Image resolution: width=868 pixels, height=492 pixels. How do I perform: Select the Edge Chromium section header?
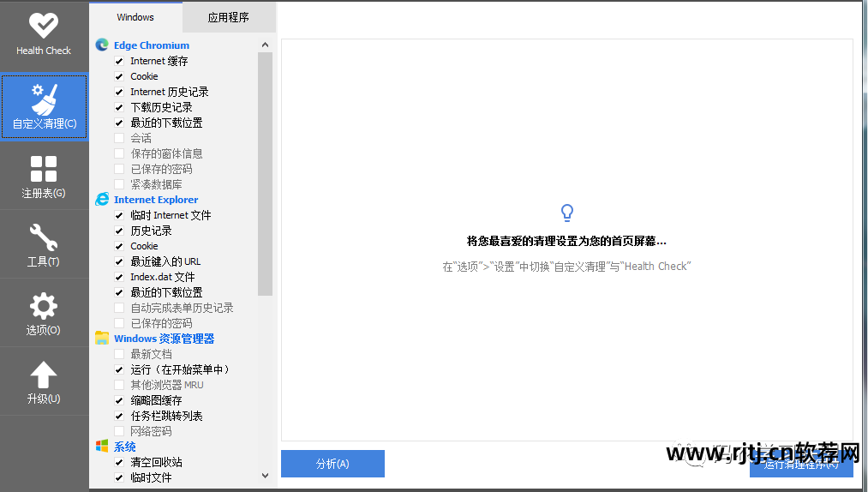(x=152, y=45)
